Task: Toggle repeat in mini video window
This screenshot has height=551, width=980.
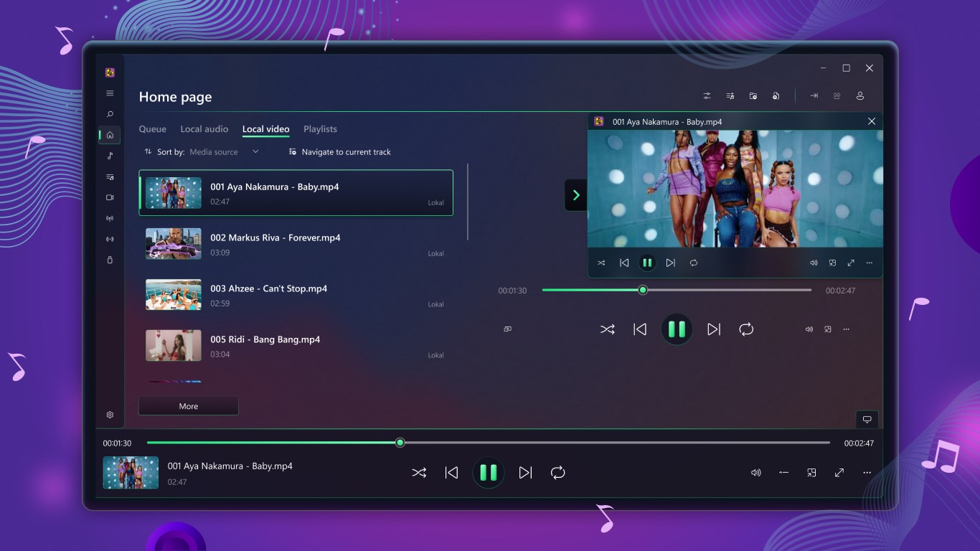Action: 693,263
